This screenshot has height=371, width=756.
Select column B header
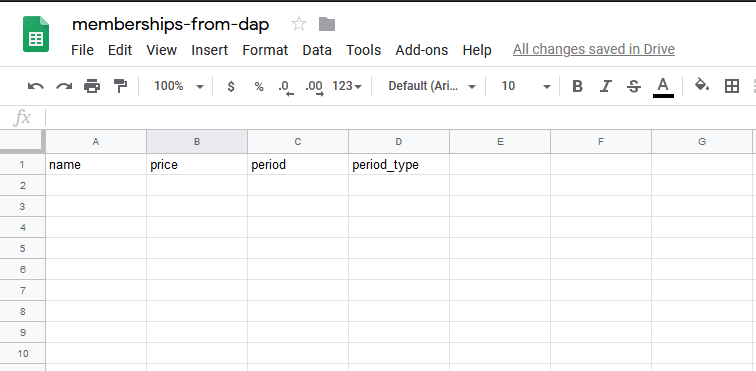click(197, 142)
